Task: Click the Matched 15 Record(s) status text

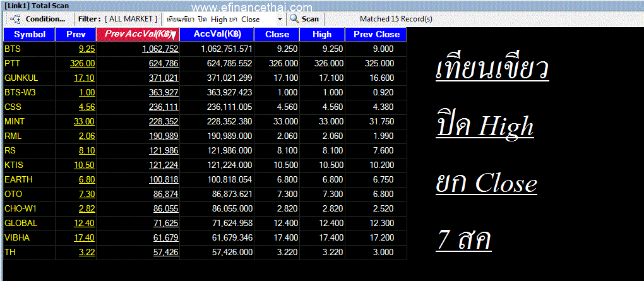Action: (x=396, y=19)
